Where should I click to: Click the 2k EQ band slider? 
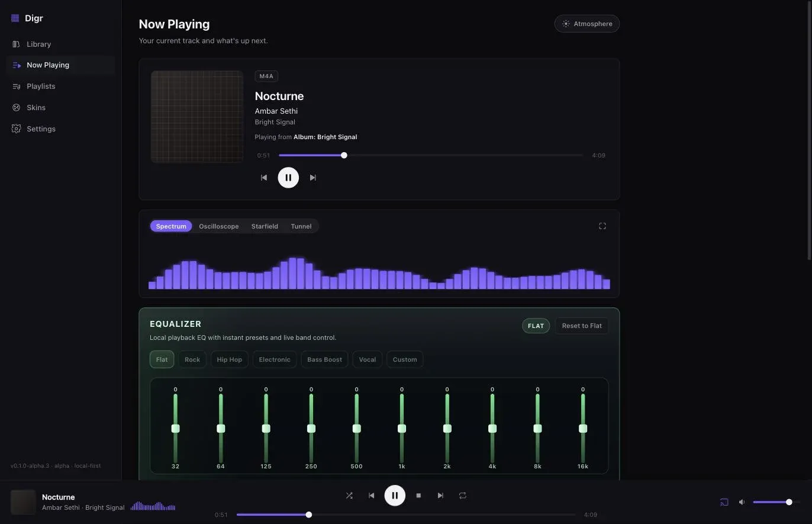pos(447,428)
